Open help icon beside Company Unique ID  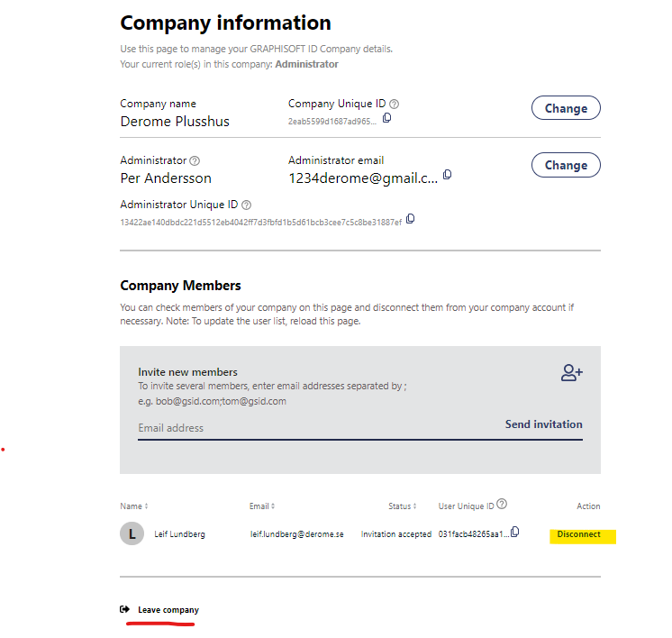[x=394, y=105]
